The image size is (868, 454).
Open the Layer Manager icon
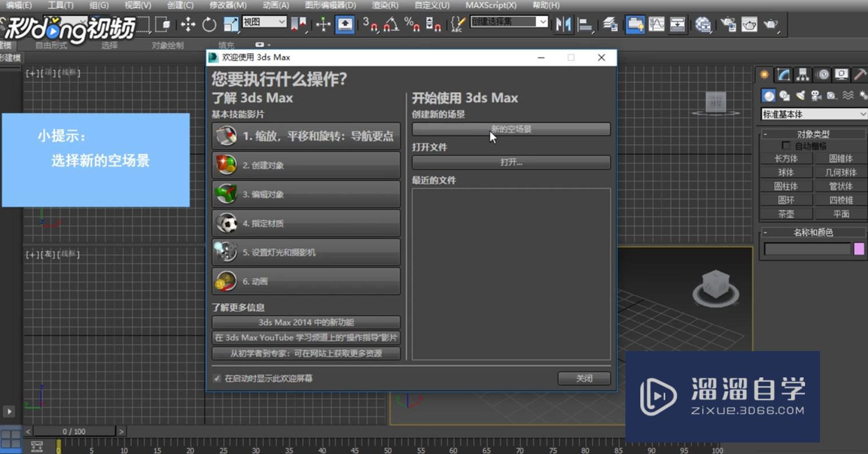(611, 24)
